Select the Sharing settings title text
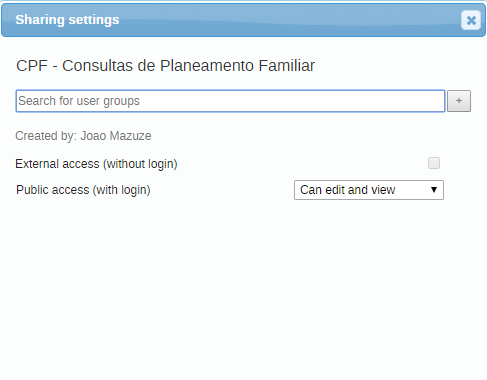This screenshot has height=380, width=487. click(67, 20)
